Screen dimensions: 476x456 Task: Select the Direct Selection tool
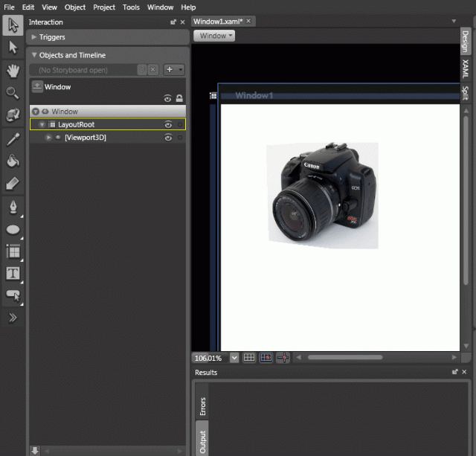point(13,48)
